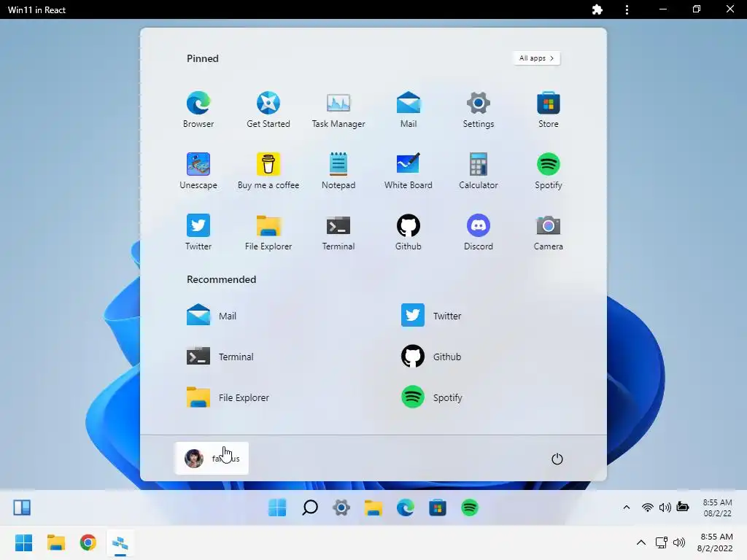Screen dimensions: 747x560
Task: Expand the All apps list
Action: (536, 58)
